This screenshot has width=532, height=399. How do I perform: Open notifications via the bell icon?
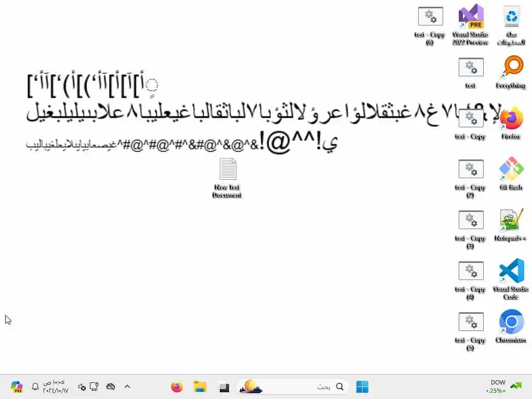(x=35, y=387)
